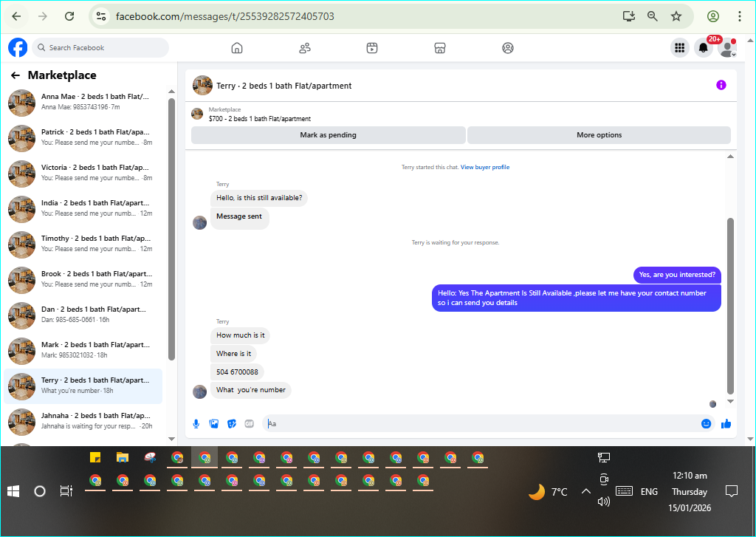Send a thumbs-up like
Screen dimensions: 756x537
(x=726, y=424)
